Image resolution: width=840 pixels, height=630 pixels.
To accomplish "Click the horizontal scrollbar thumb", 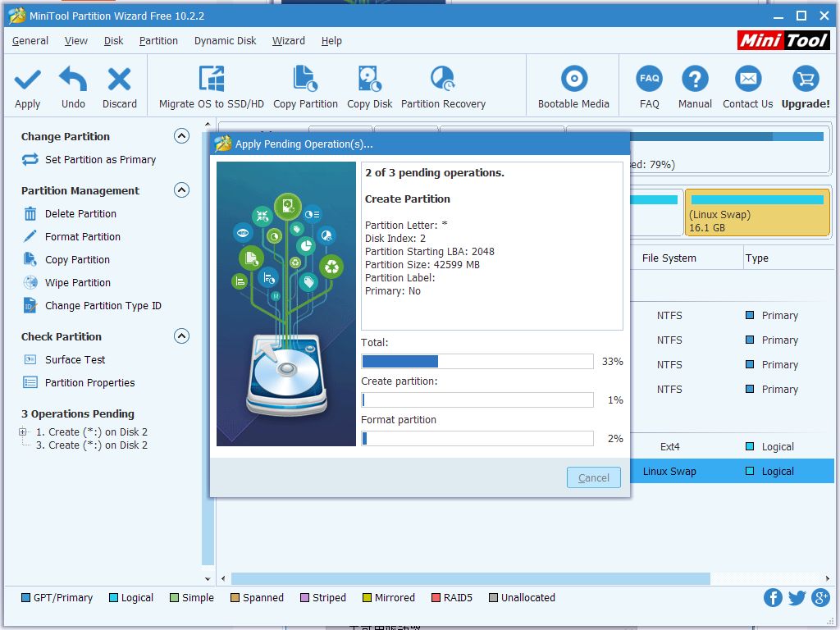I will click(470, 578).
